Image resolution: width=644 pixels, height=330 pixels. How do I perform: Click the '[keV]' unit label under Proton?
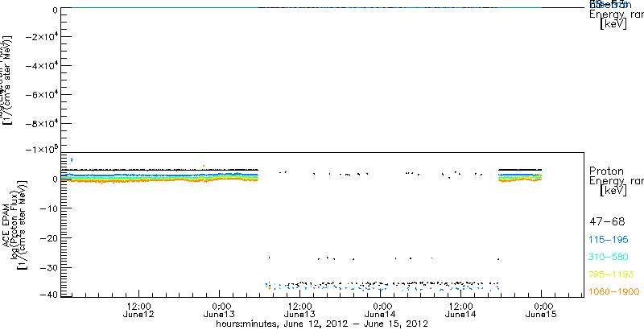pos(613,191)
